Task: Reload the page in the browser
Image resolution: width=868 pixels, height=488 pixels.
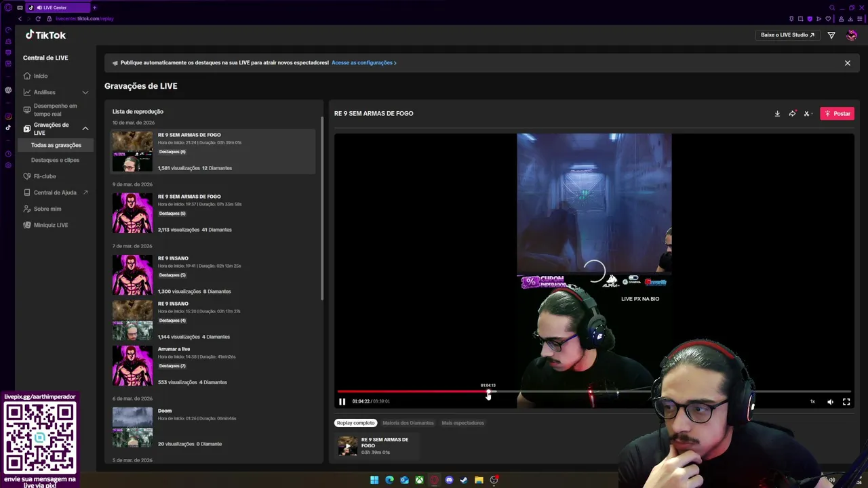Action: click(38, 18)
